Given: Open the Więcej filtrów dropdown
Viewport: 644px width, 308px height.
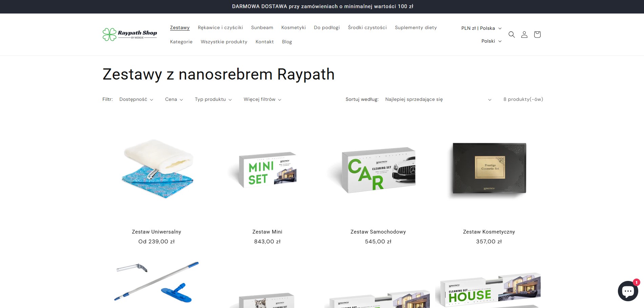Looking at the screenshot, I should 262,99.
